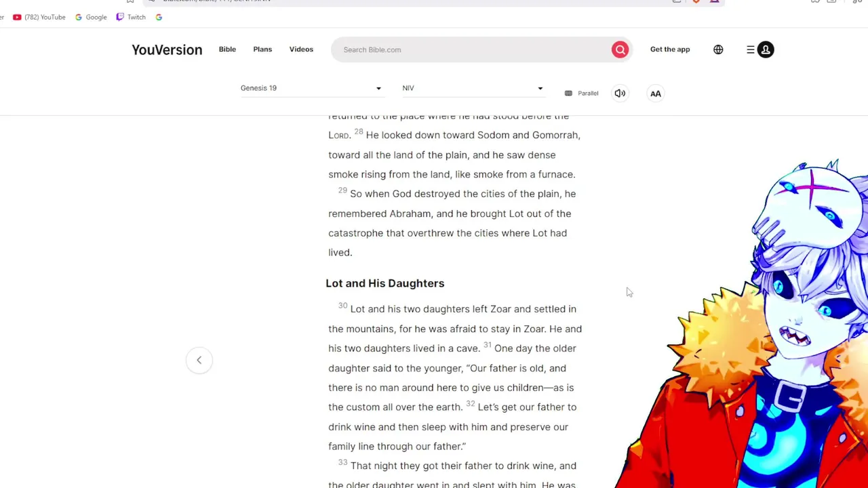This screenshot has width=868, height=488.
Task: Click the red search button
Action: [x=620, y=49]
